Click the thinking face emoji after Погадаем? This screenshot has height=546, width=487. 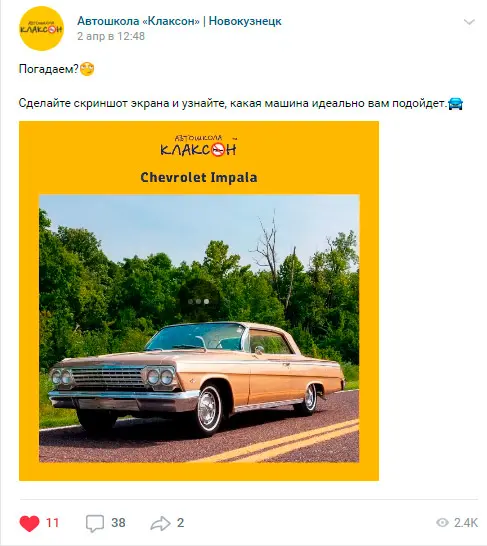click(87, 69)
